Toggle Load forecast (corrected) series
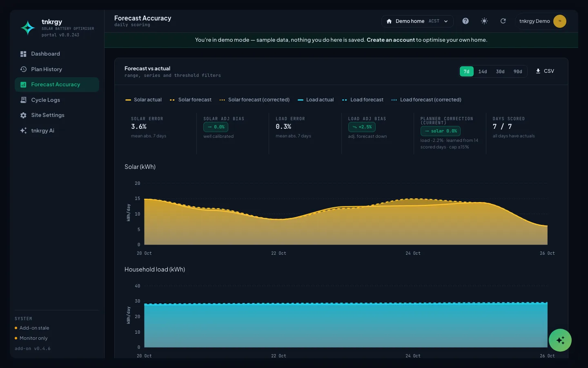The height and width of the screenshot is (368, 588). tap(426, 100)
